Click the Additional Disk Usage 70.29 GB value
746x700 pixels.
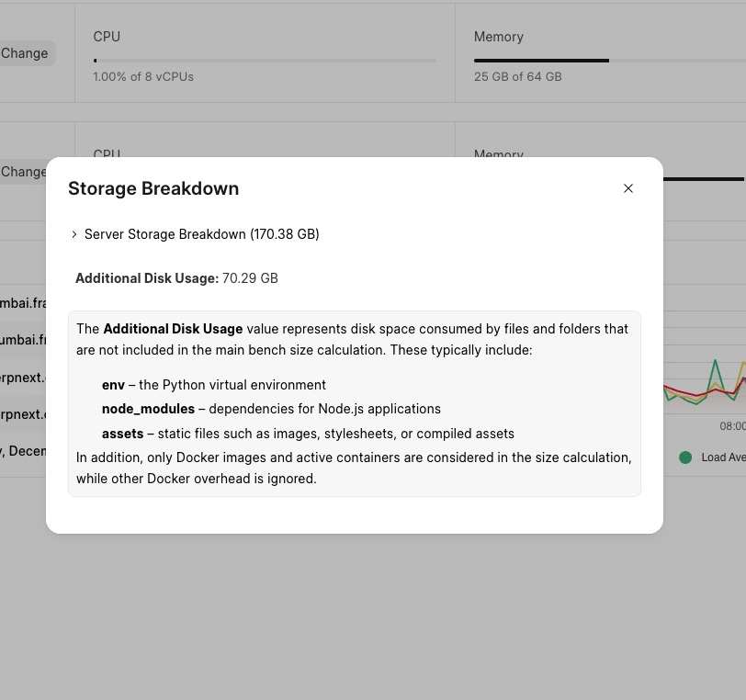[250, 277]
